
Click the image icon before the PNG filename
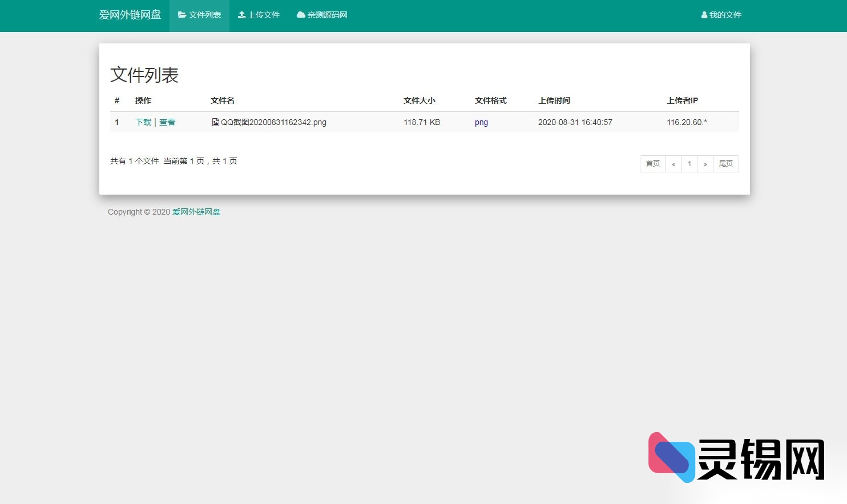[x=215, y=122]
